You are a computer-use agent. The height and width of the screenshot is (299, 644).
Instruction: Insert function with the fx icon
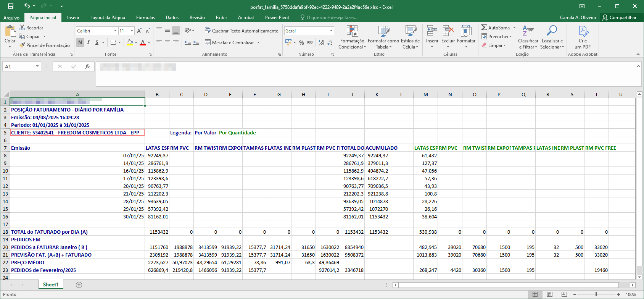[87, 66]
